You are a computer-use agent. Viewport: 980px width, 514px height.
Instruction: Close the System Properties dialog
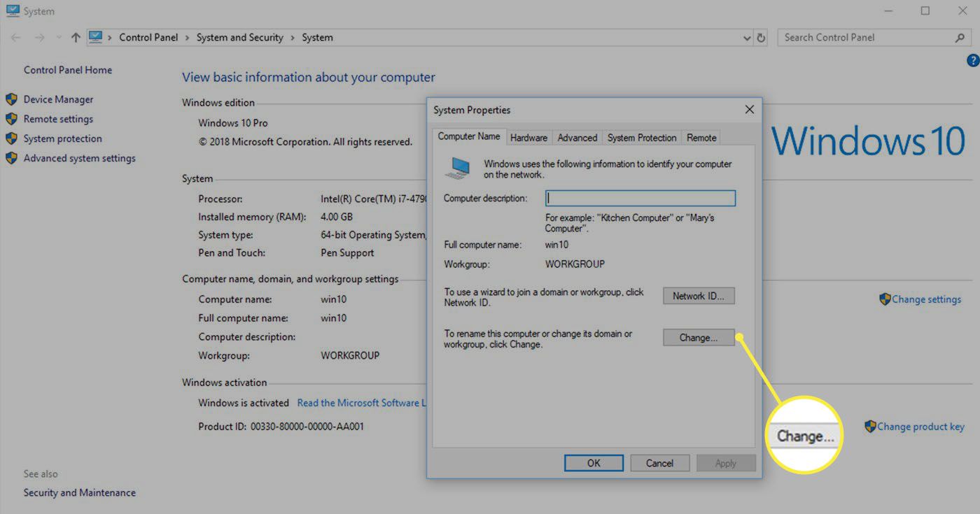(749, 110)
